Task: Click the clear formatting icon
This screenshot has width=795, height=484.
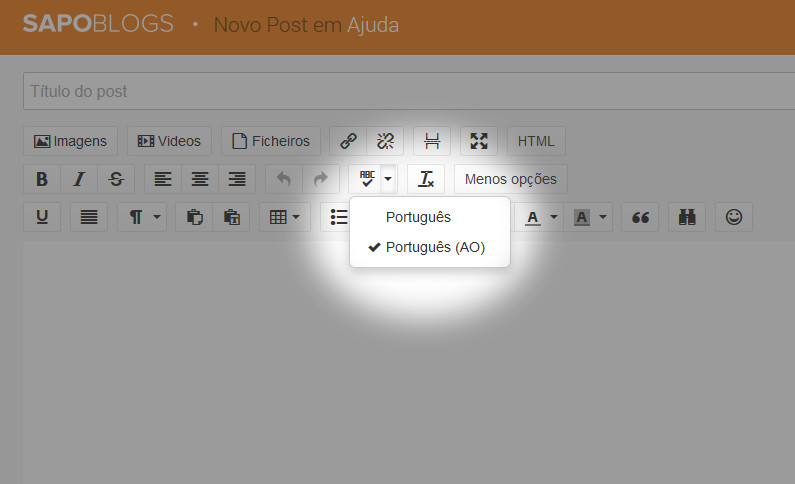Action: tap(426, 179)
